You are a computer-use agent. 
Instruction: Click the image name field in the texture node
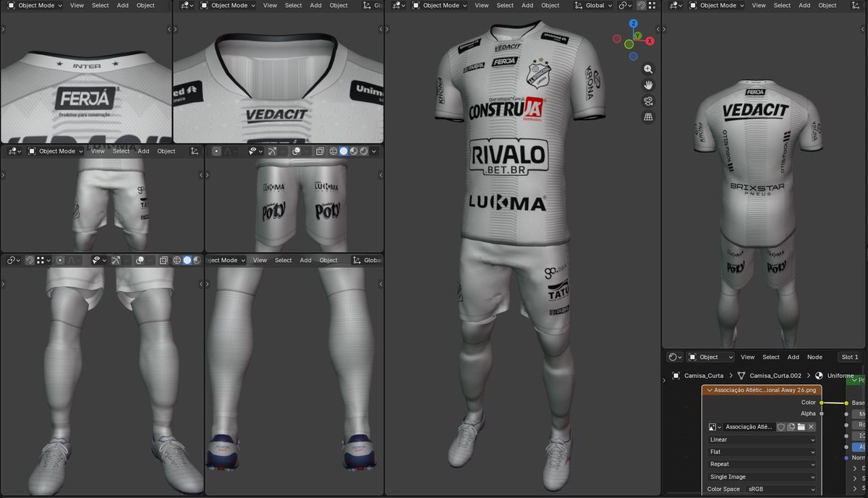pos(749,427)
